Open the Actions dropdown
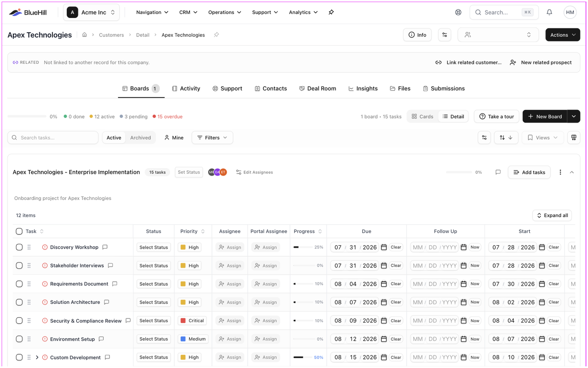Screen dimensions: 588x368 pos(563,35)
